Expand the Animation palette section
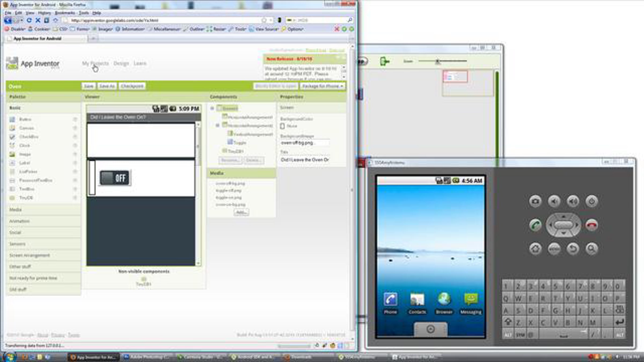644x362 pixels. (x=43, y=221)
